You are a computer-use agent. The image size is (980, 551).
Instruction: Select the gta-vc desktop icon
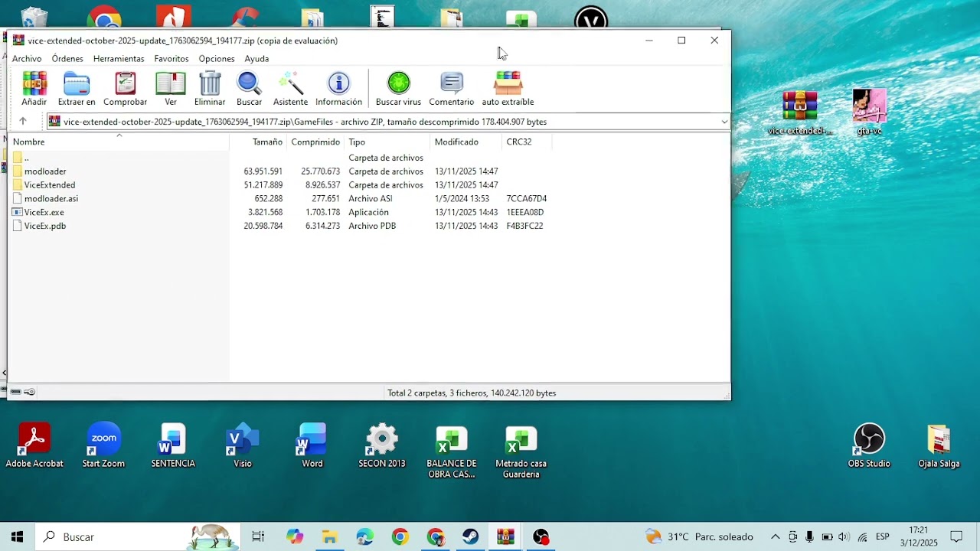point(869,112)
